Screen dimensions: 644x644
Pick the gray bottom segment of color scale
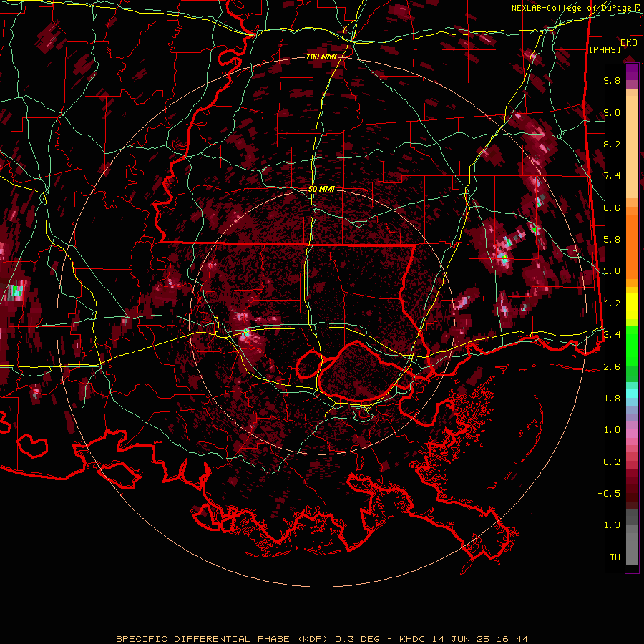coord(632,548)
